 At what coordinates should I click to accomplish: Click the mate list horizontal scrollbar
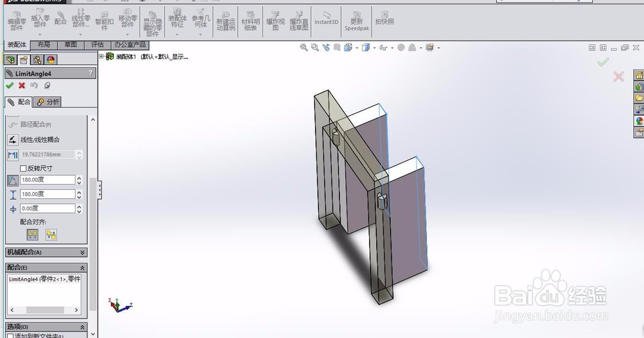44,310
